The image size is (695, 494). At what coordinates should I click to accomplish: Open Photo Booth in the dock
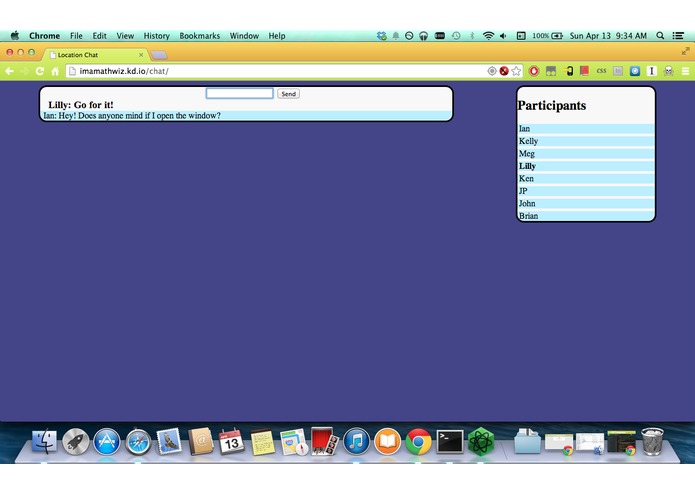point(325,441)
